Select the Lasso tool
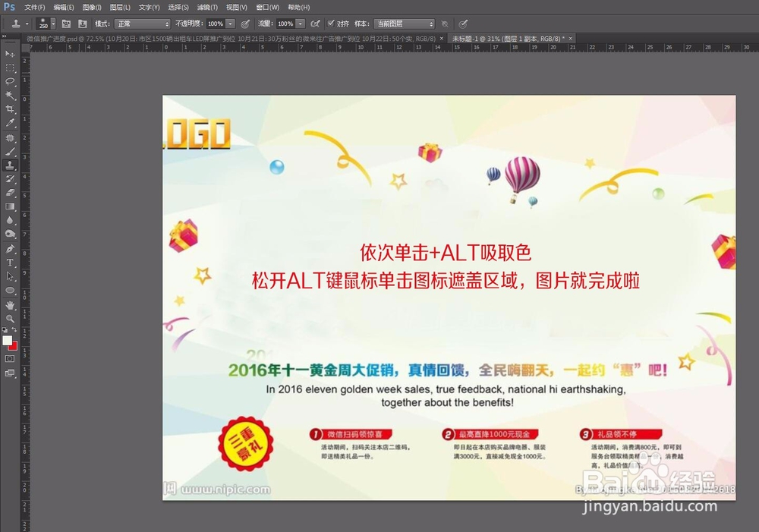The width and height of the screenshot is (759, 532). (10, 81)
